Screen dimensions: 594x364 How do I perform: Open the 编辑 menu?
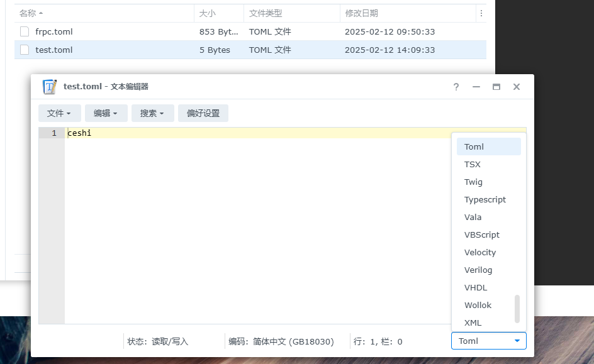pos(106,113)
